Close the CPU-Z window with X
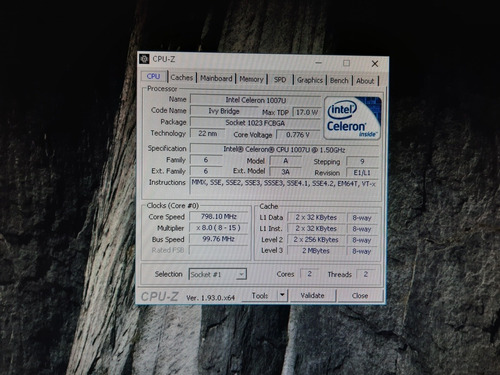500x375 pixels. tap(375, 64)
